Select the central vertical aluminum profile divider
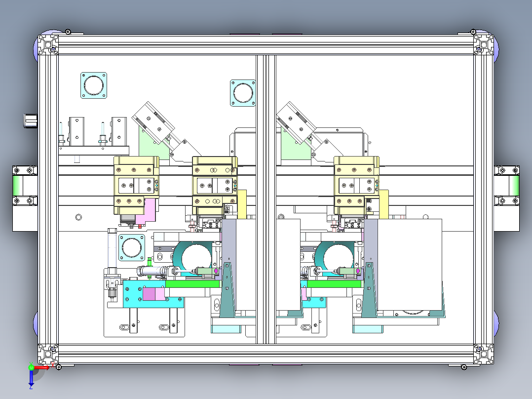The height and width of the screenshot is (399, 532). 266,199
